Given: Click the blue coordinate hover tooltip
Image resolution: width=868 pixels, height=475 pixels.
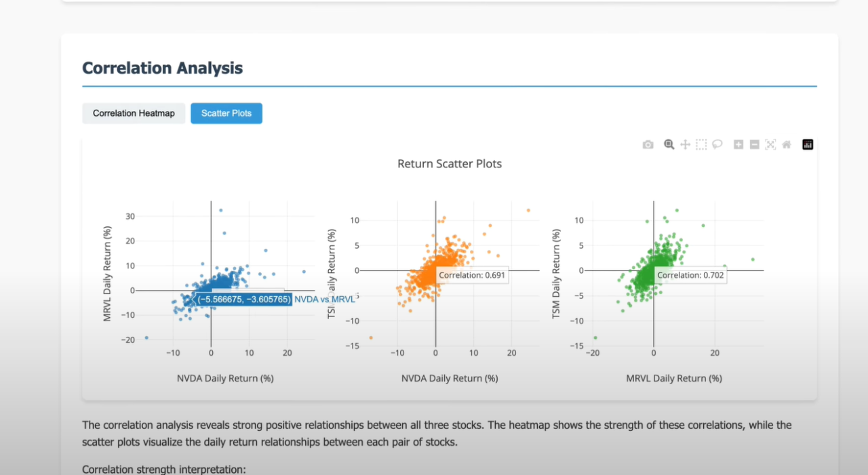Looking at the screenshot, I should (243, 299).
